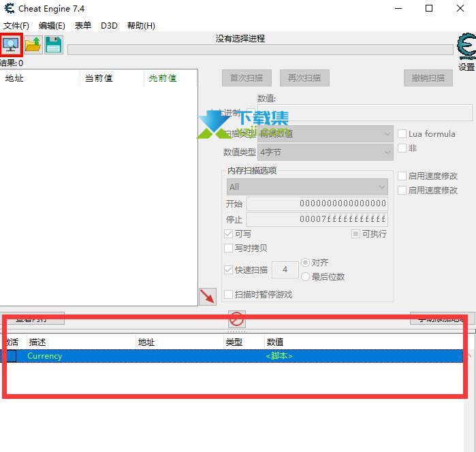Image resolution: width=476 pixels, height=452 pixels.
Task: Click the 类型 column header in address table
Action: point(244,342)
